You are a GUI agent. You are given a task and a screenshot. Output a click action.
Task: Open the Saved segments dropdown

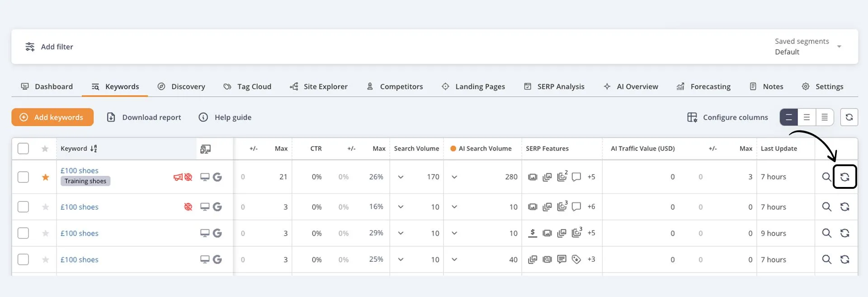839,47
